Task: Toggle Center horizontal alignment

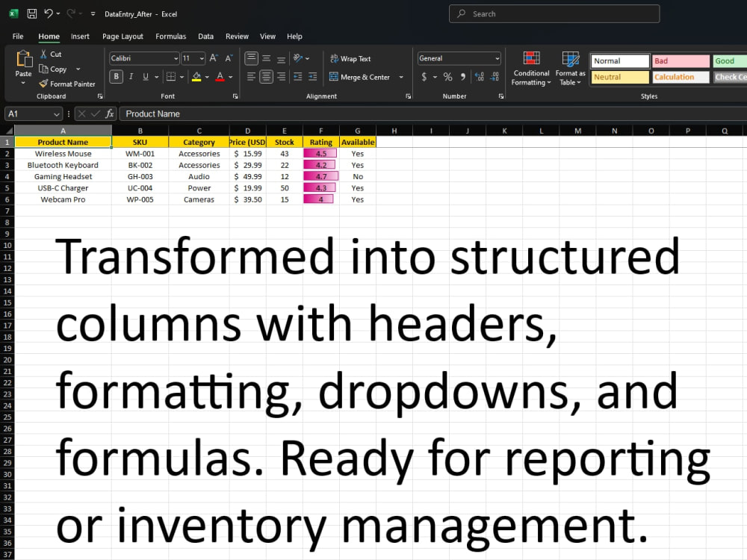Action: [x=267, y=77]
